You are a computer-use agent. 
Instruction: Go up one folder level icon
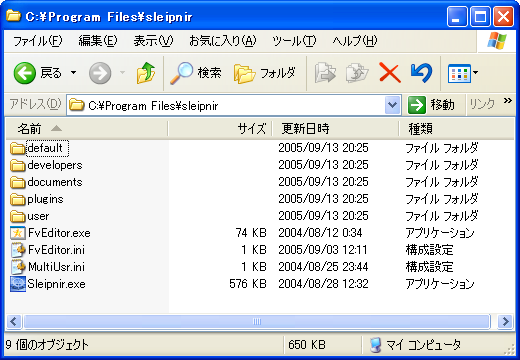click(146, 73)
